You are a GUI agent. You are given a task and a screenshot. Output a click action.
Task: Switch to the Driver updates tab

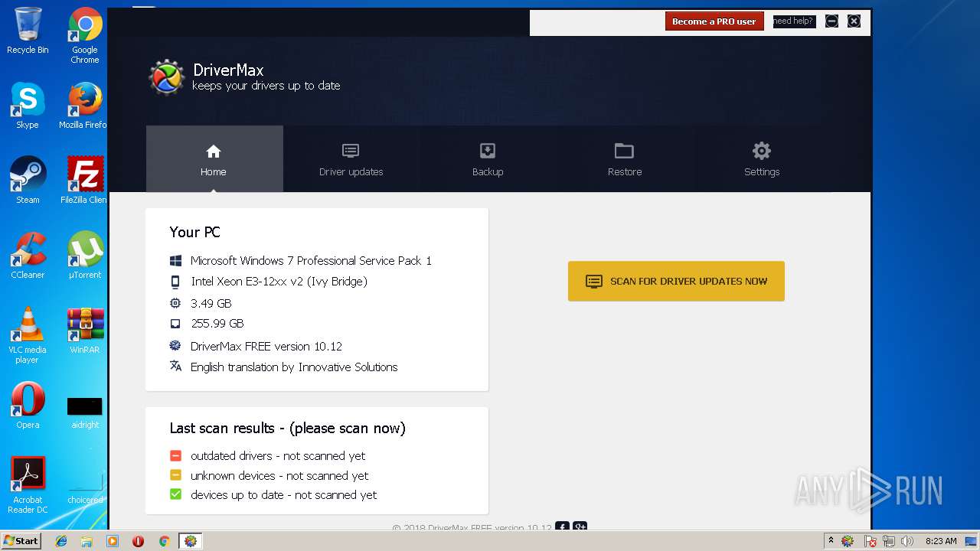click(351, 158)
